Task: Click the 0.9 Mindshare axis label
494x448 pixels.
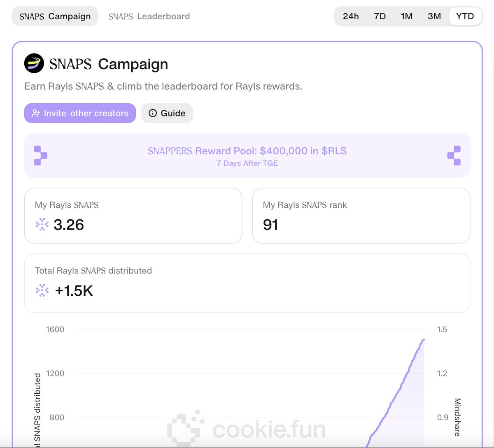Action: (x=443, y=418)
